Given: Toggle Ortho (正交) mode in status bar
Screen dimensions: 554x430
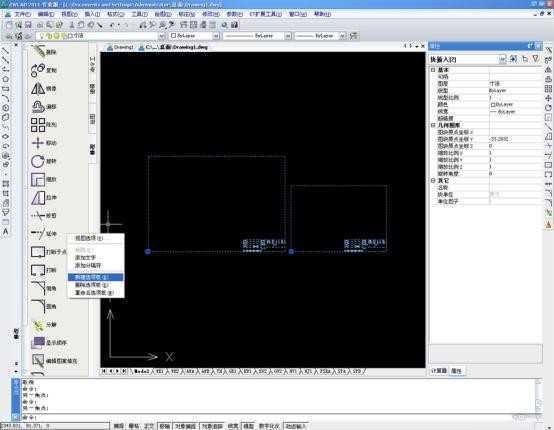Looking at the screenshot, I should (149, 426).
